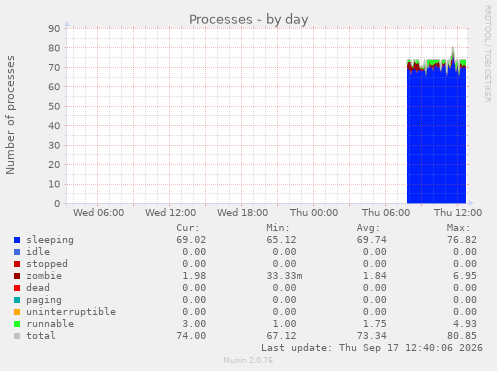The image size is (497, 371).
Task: Click sleeping minimum value 65.12
Action: point(281,240)
